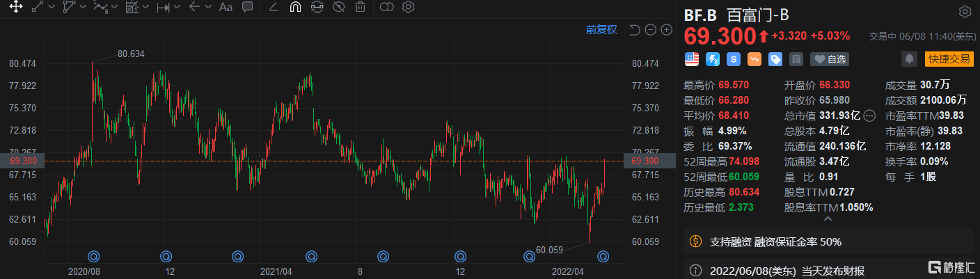Expand the line tool dropdown arrow

[x=53, y=8]
